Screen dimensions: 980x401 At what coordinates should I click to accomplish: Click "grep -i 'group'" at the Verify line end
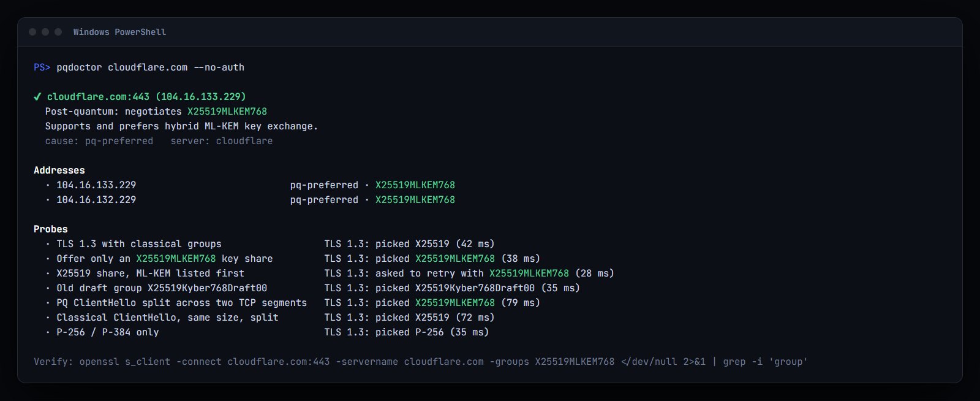pyautogui.click(x=765, y=362)
